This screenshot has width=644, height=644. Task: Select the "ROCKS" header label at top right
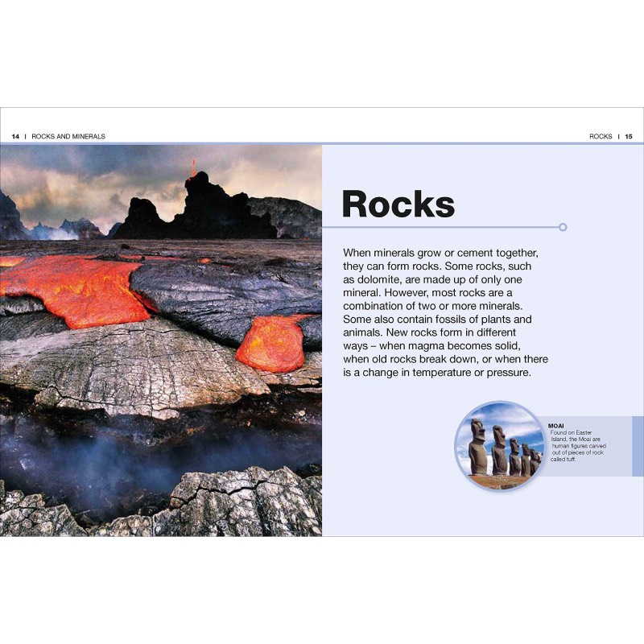coord(601,136)
